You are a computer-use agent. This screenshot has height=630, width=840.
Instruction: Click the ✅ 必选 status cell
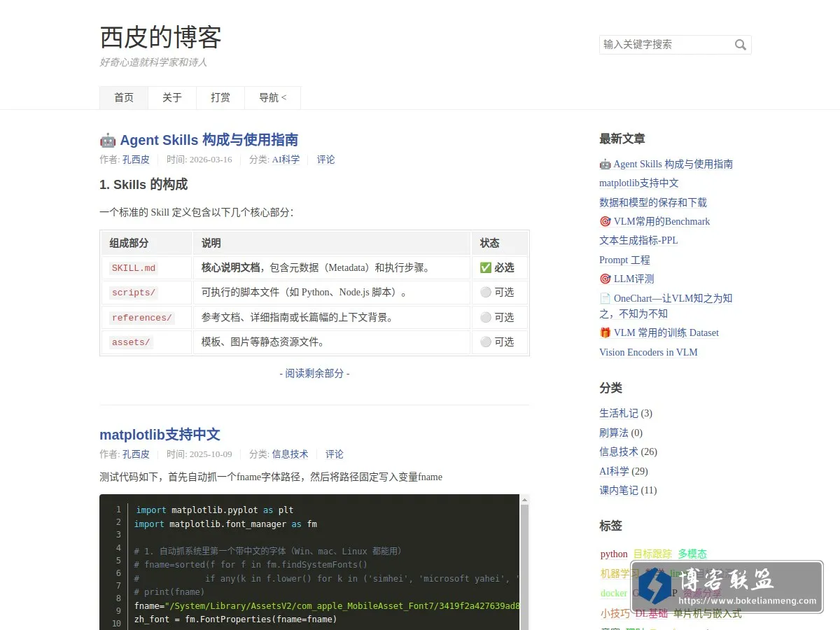(500, 268)
